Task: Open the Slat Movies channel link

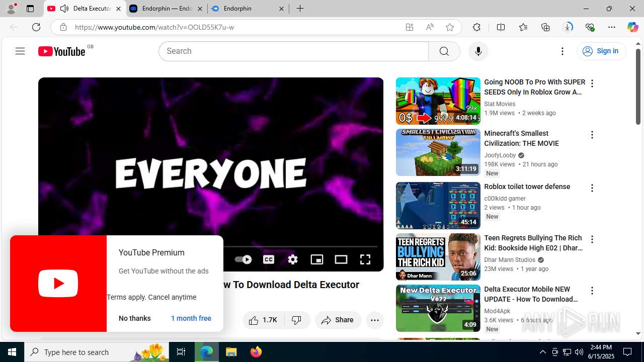Action: (500, 104)
